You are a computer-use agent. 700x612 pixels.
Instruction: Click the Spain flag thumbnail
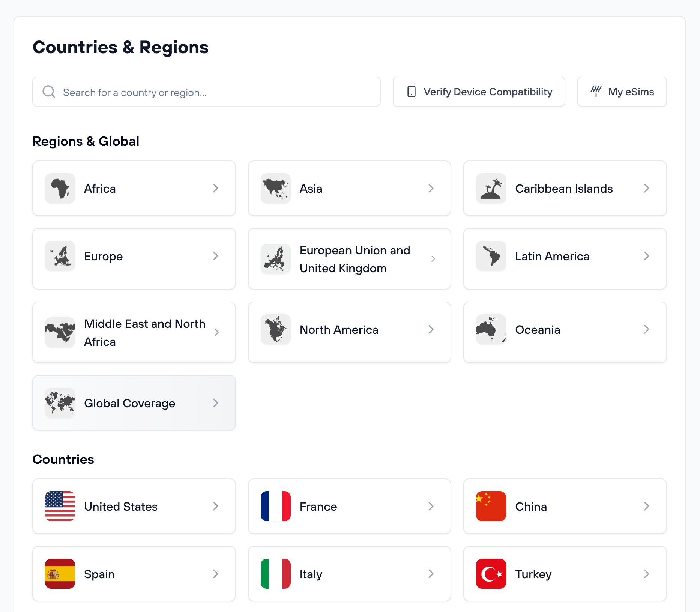(x=60, y=574)
